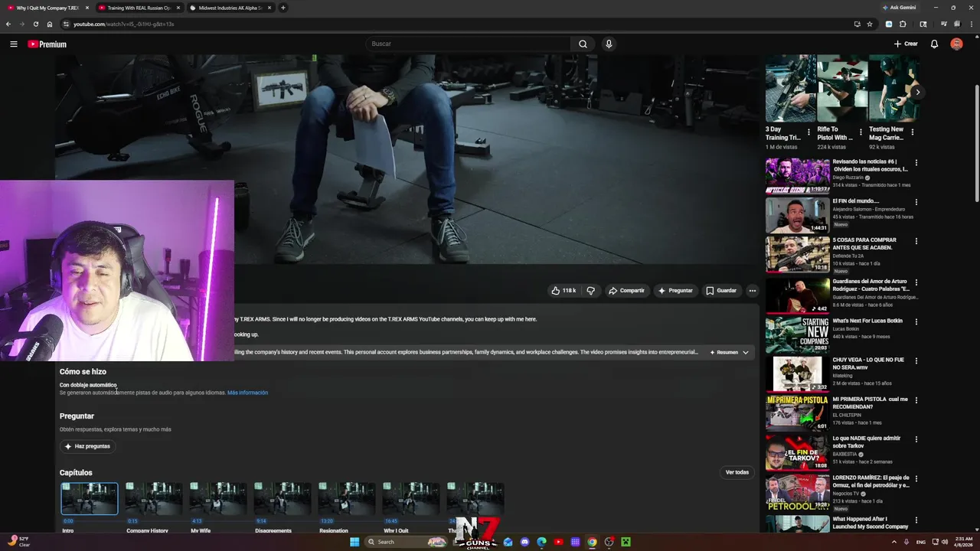Image resolution: width=980 pixels, height=551 pixels.
Task: Jump to Resignation chapter thumbnail
Action: click(347, 499)
